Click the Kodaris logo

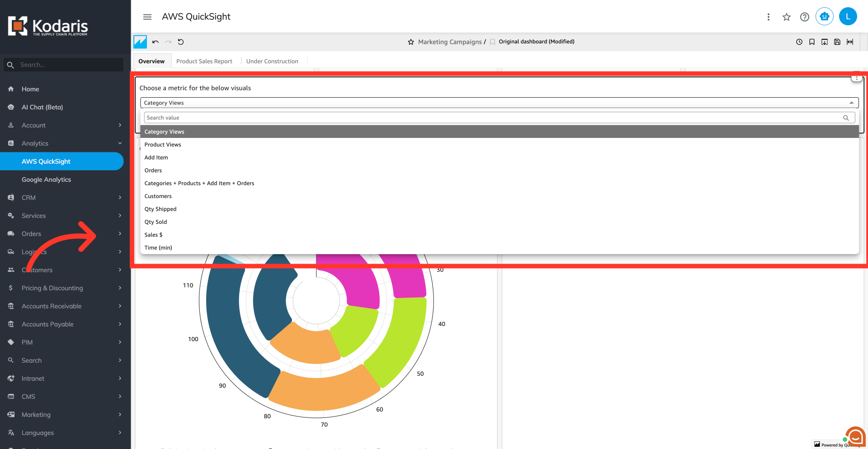tap(48, 26)
